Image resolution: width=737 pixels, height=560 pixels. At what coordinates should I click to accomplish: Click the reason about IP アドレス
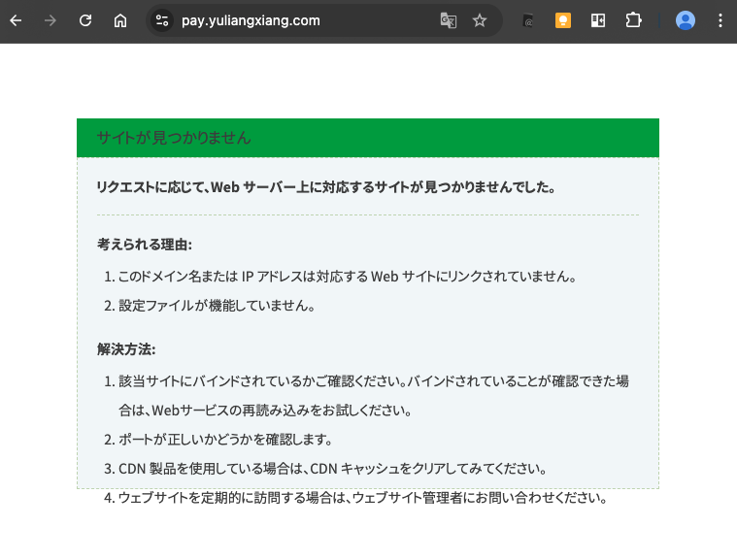[x=347, y=277]
